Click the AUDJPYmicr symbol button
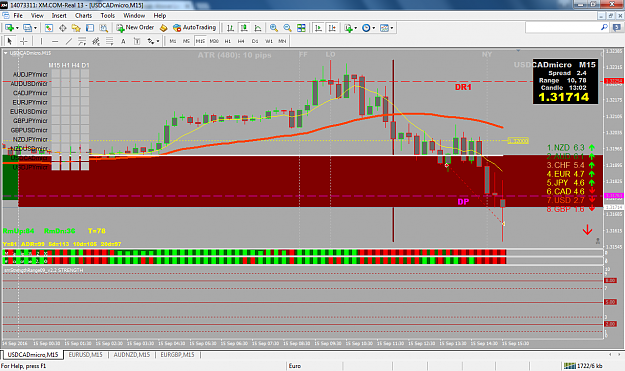Screen dimensions: 625x371 click(30, 75)
